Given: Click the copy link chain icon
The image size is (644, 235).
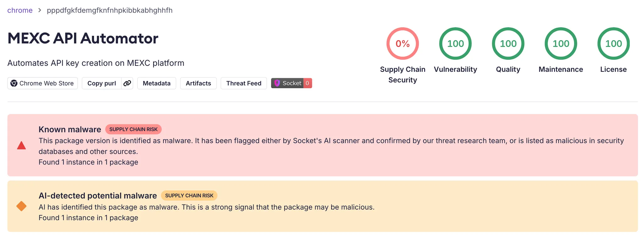Looking at the screenshot, I should pyautogui.click(x=127, y=83).
